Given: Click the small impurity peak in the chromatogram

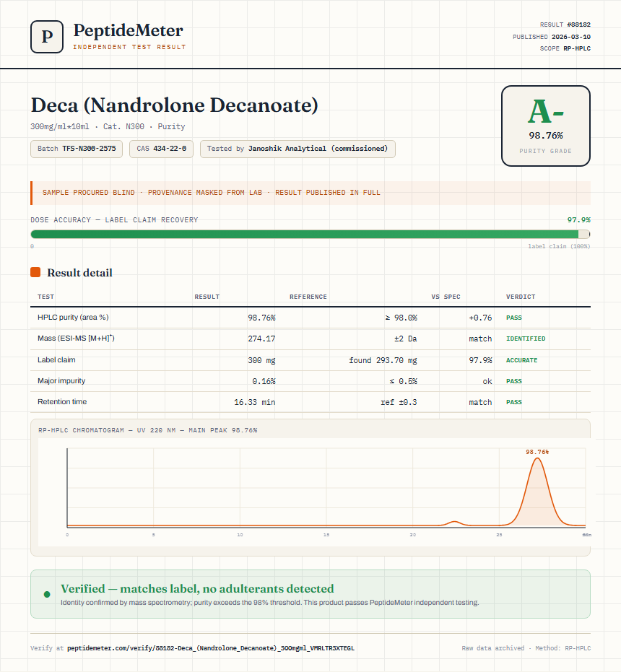Looking at the screenshot, I should point(455,523).
